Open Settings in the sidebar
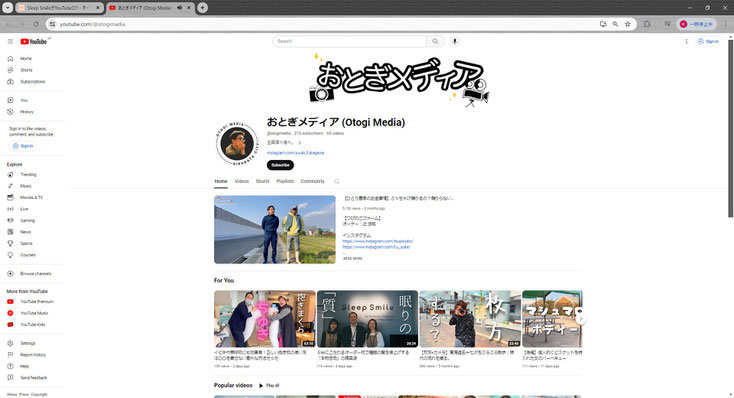734x398 pixels. coord(28,344)
